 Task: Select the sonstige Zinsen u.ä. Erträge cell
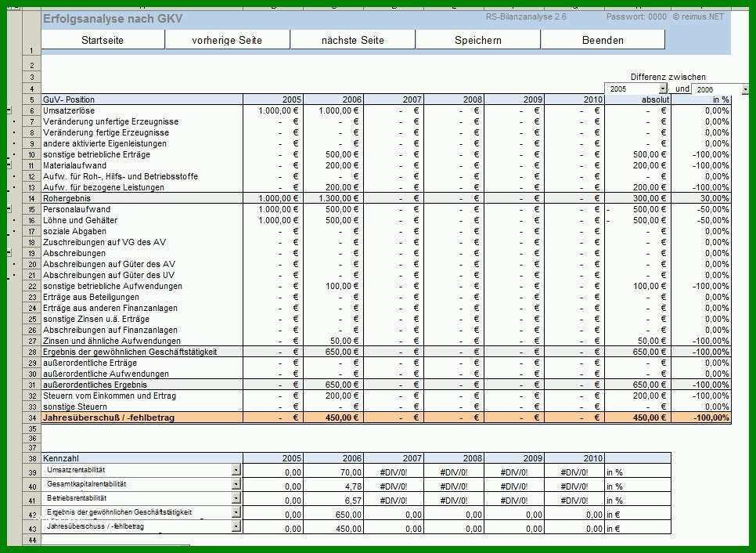142,319
